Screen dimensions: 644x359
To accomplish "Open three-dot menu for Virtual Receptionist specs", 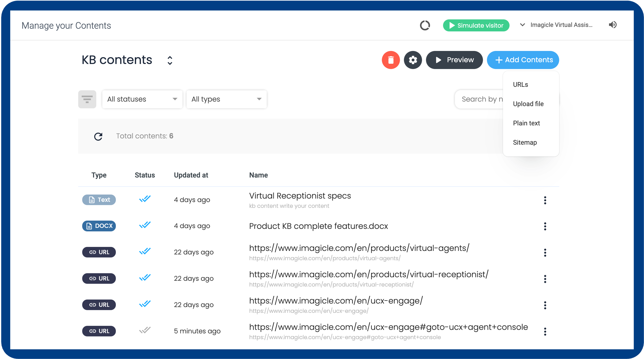I will tap(545, 200).
